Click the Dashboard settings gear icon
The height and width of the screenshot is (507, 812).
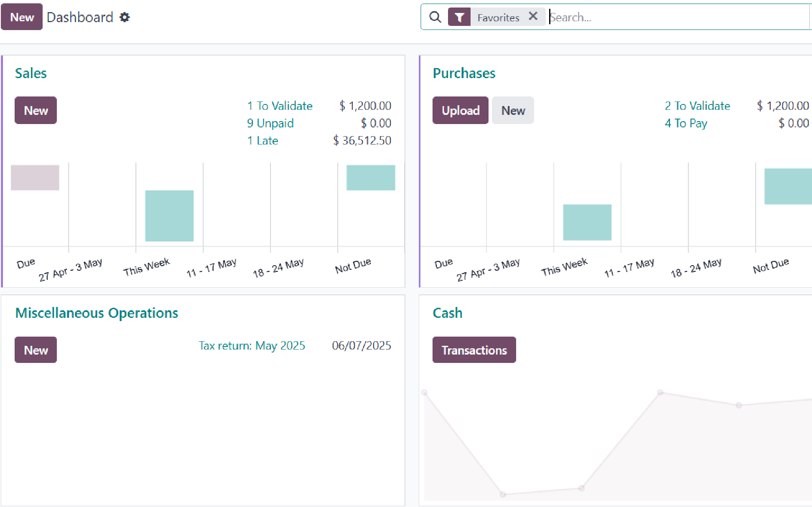[125, 17]
